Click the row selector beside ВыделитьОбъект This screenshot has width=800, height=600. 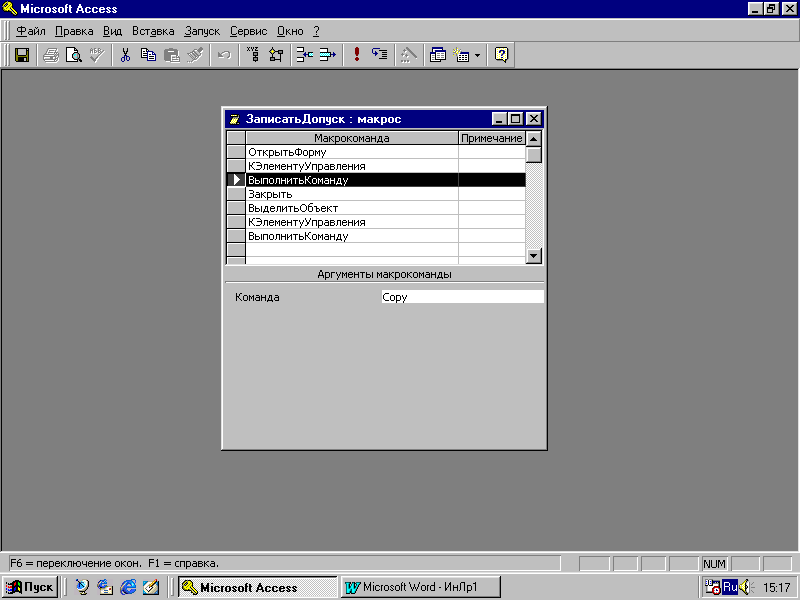236,208
